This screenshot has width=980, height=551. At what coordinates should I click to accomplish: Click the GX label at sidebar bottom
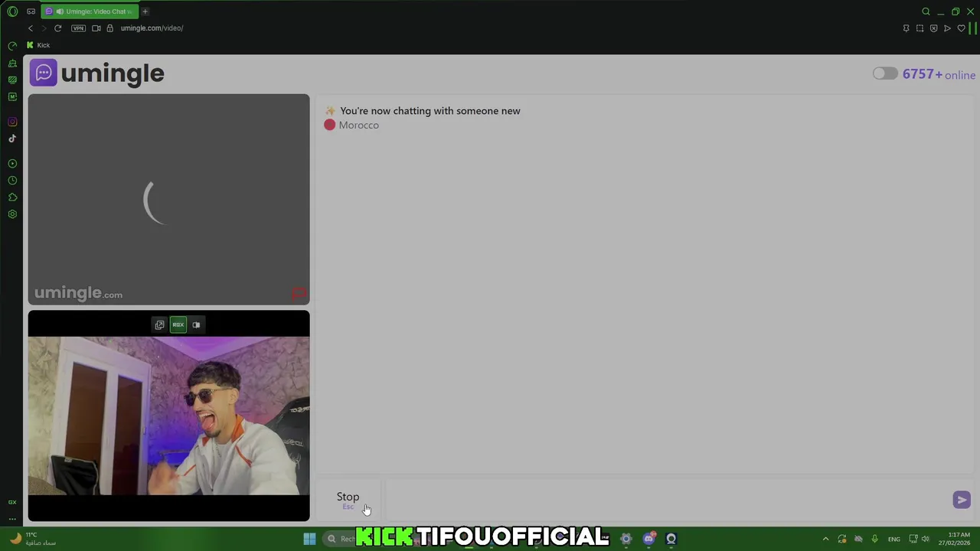tap(12, 502)
